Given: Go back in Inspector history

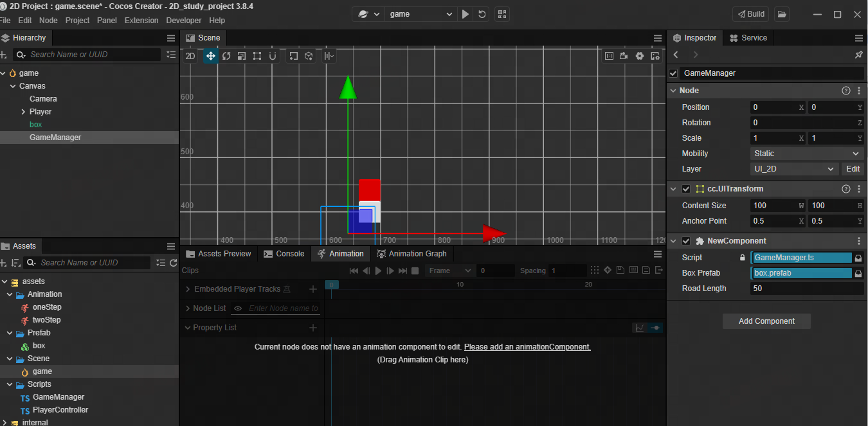Looking at the screenshot, I should pos(676,55).
